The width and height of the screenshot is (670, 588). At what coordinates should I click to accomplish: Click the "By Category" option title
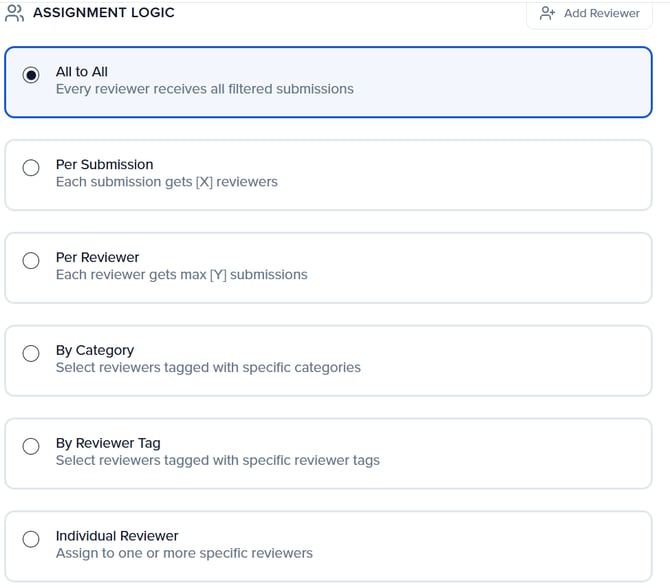[95, 351]
